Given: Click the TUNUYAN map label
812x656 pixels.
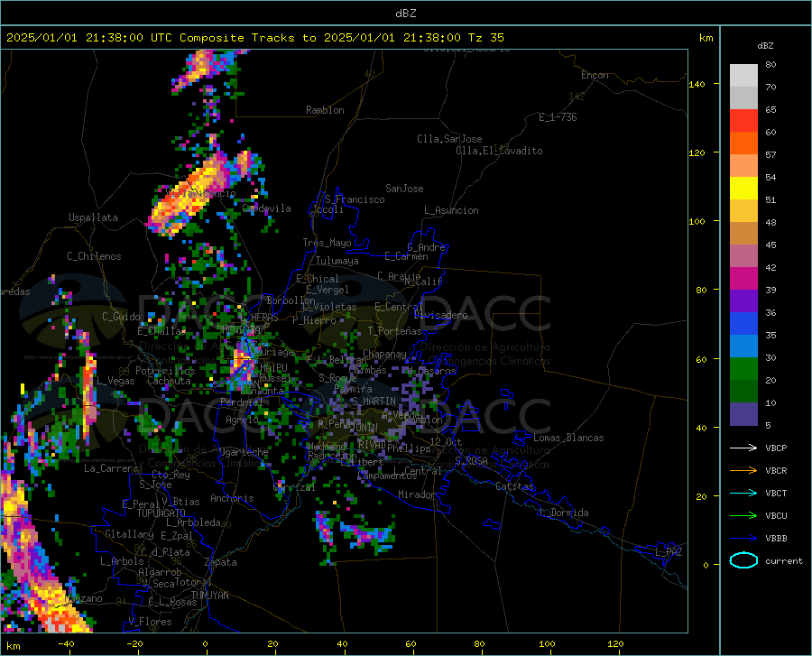Looking at the screenshot, I should point(209,596).
